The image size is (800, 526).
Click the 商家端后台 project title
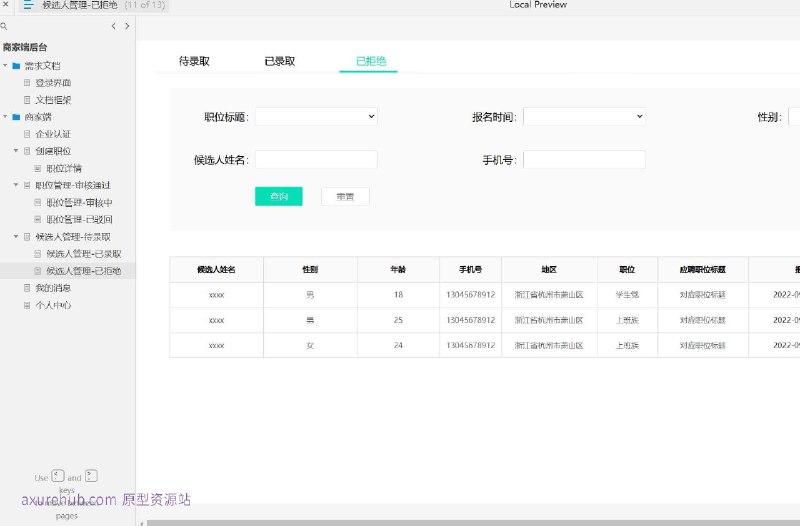[25, 47]
